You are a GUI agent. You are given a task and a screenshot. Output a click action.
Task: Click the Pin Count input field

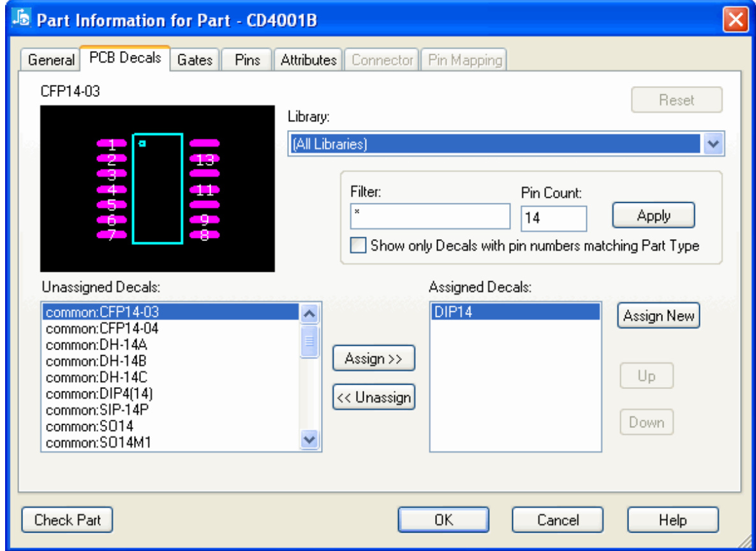point(553,218)
